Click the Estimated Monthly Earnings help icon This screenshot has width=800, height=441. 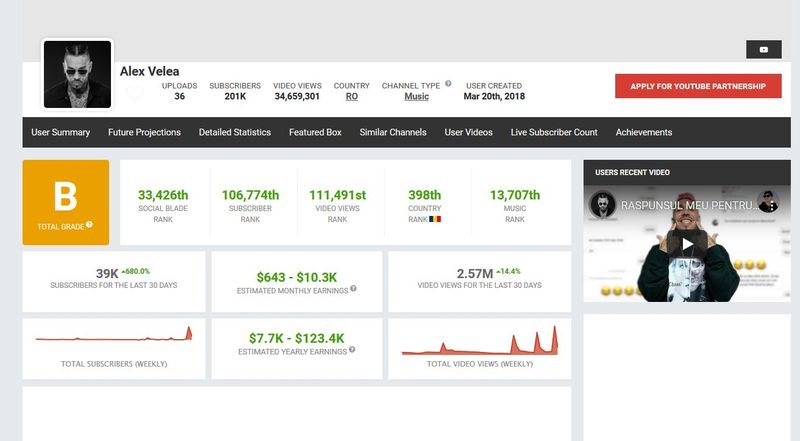tap(353, 289)
